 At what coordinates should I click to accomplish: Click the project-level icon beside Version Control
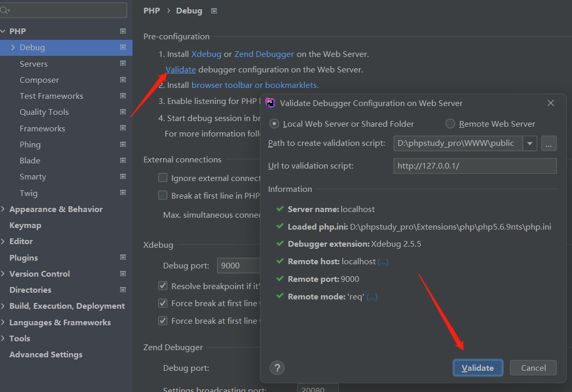coord(123,274)
